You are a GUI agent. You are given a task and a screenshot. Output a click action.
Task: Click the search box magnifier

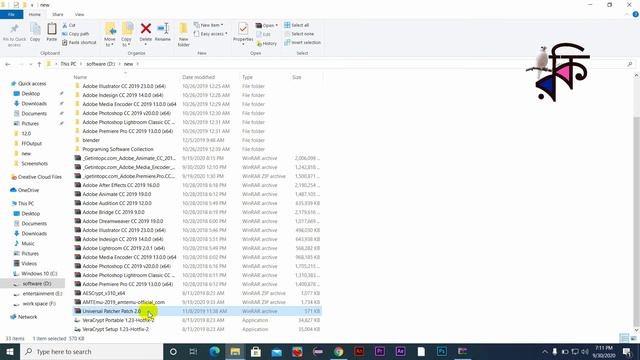(x=629, y=64)
